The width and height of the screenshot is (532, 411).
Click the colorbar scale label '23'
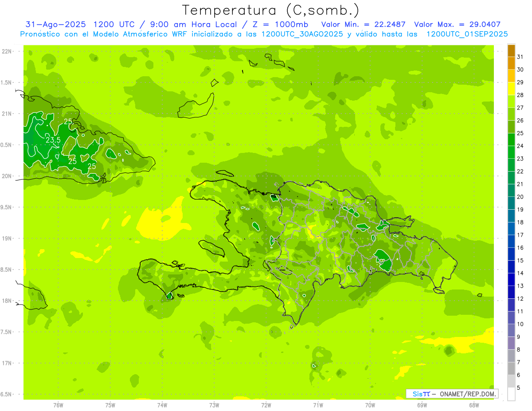(x=520, y=159)
